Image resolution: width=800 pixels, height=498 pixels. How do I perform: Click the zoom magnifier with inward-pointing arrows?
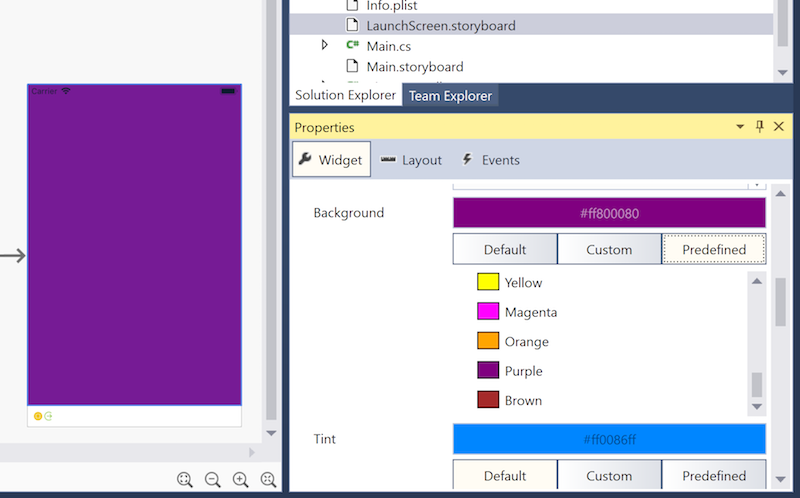coord(268,479)
